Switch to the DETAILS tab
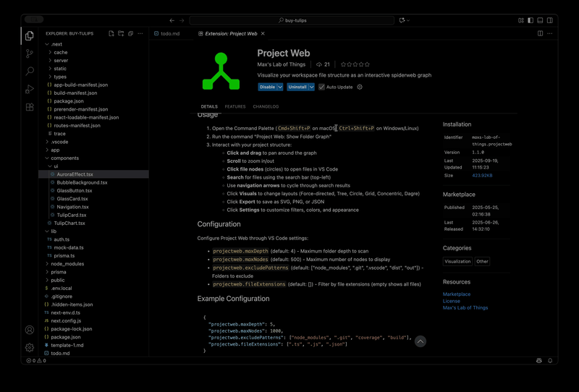Screen dimensions: 579x392 point(209,106)
